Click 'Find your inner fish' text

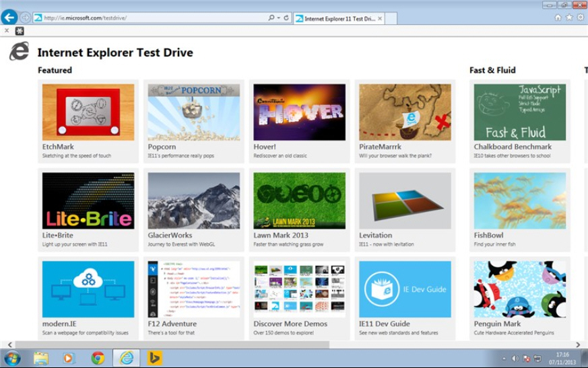(x=494, y=244)
